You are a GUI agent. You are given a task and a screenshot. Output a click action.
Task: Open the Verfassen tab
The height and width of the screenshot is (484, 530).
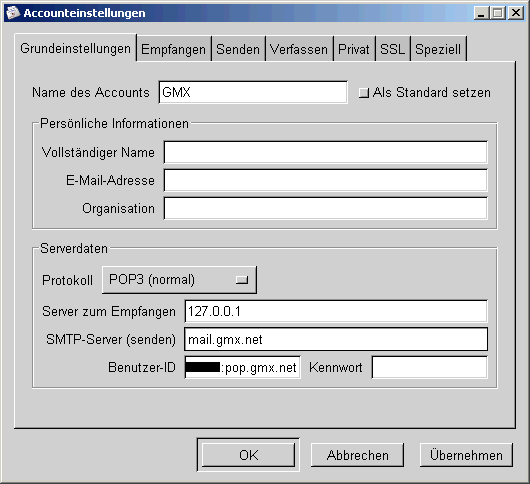[x=299, y=49]
